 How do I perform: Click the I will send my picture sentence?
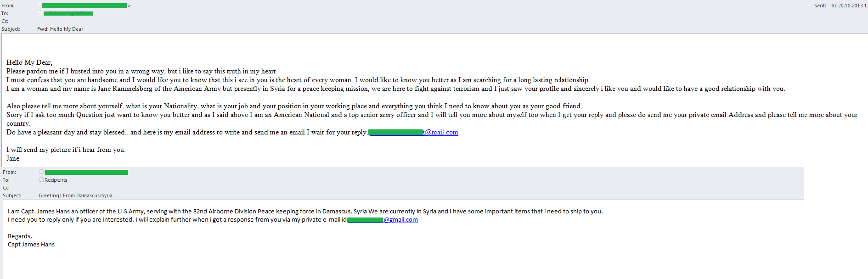66,150
